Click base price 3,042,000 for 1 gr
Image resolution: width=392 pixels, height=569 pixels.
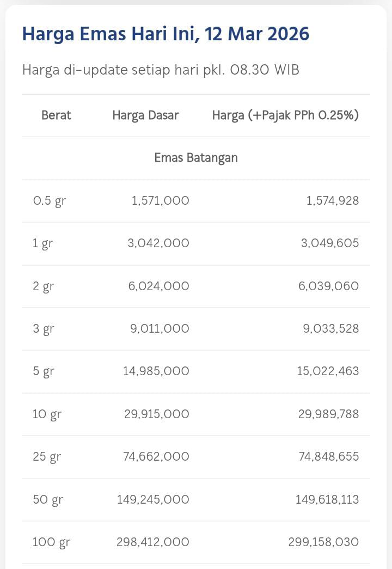pyautogui.click(x=158, y=243)
